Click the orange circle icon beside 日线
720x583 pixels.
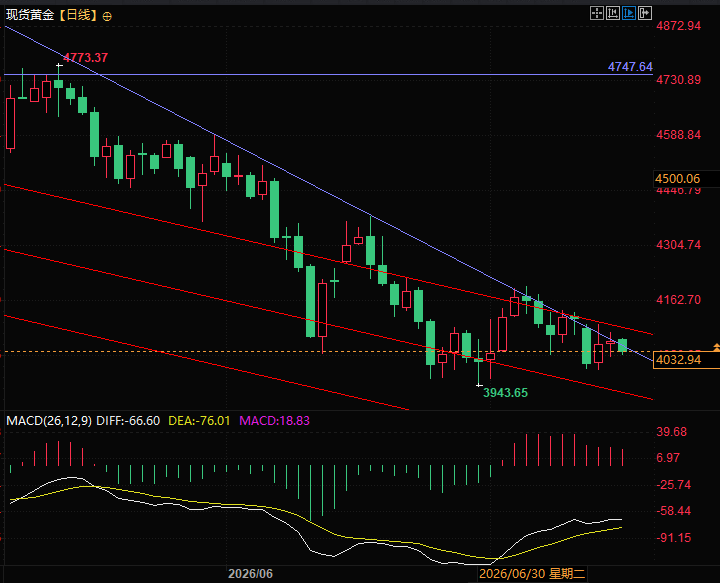click(x=107, y=17)
